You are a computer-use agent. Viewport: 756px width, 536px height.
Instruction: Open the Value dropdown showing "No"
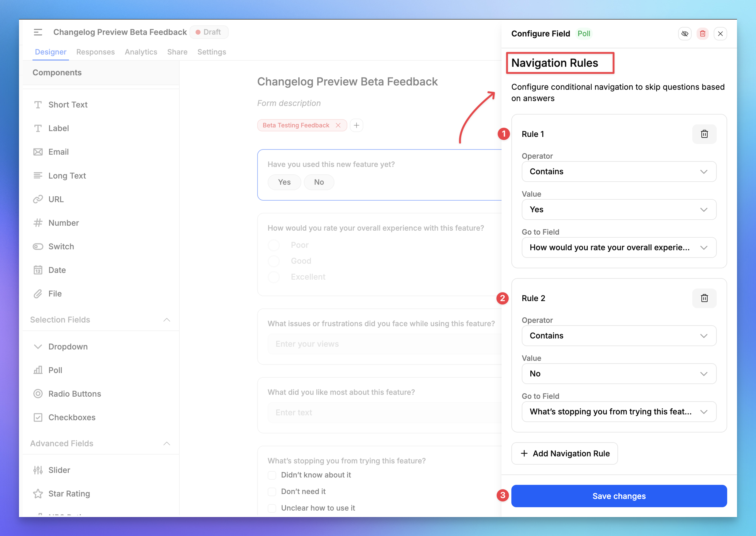point(619,374)
